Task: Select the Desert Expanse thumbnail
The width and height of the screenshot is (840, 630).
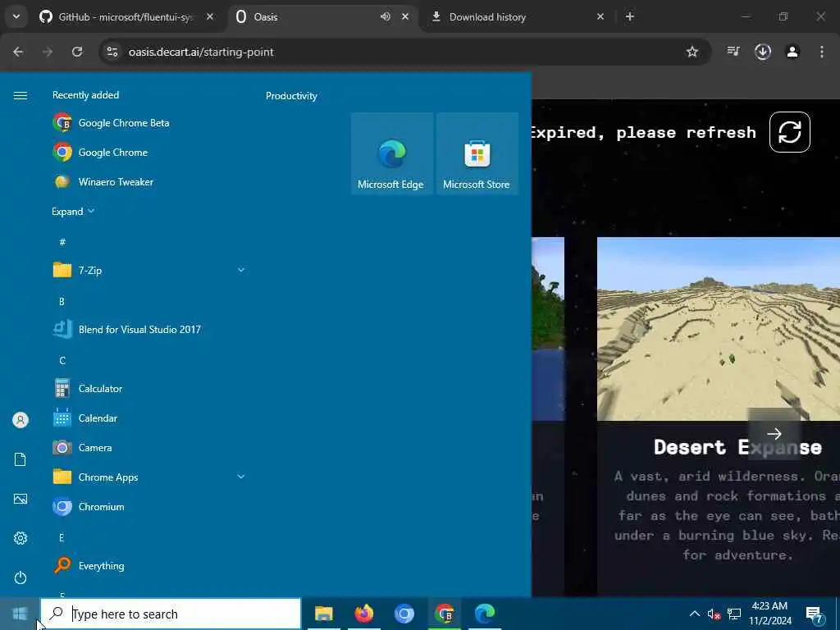Action: point(719,328)
